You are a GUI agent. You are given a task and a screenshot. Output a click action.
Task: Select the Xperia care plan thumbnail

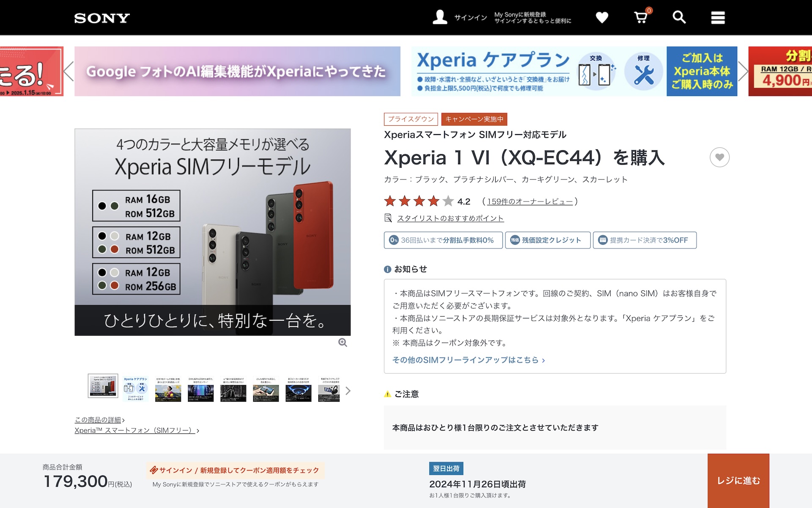pos(135,388)
